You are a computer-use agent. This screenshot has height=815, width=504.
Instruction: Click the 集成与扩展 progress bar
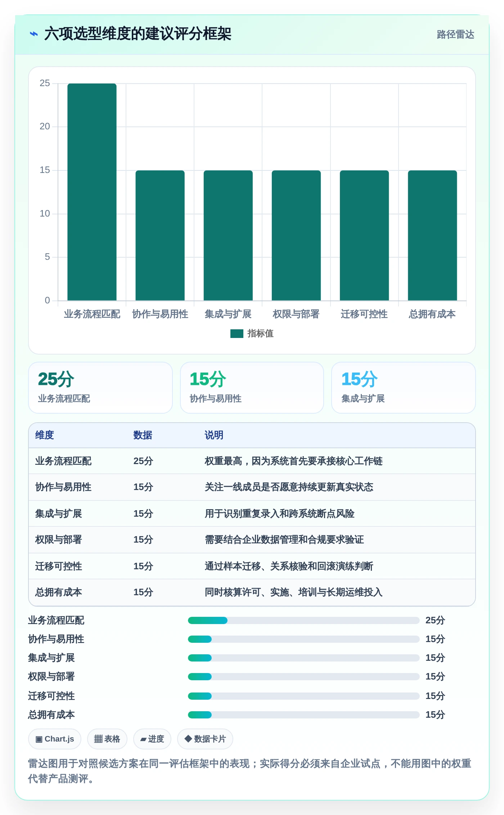303,658
